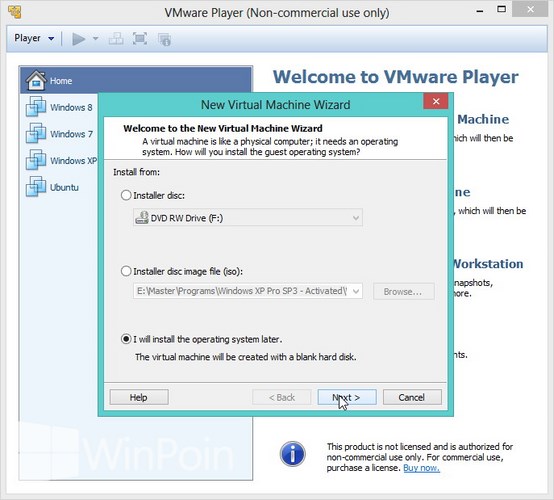This screenshot has height=500, width=554.
Task: Click 'The virtual machine will be created' text
Action: [246, 357]
